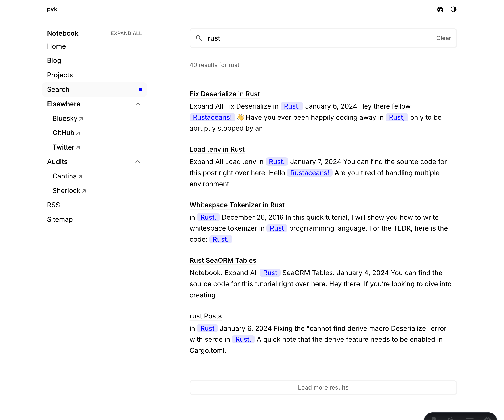Click the dev toolbar settings gear
Image resolution: width=504 pixels, height=420 pixels.
[487, 418]
